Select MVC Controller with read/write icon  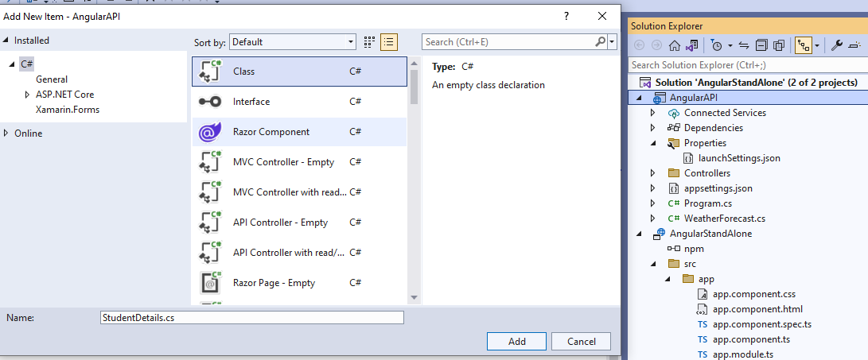click(x=210, y=192)
